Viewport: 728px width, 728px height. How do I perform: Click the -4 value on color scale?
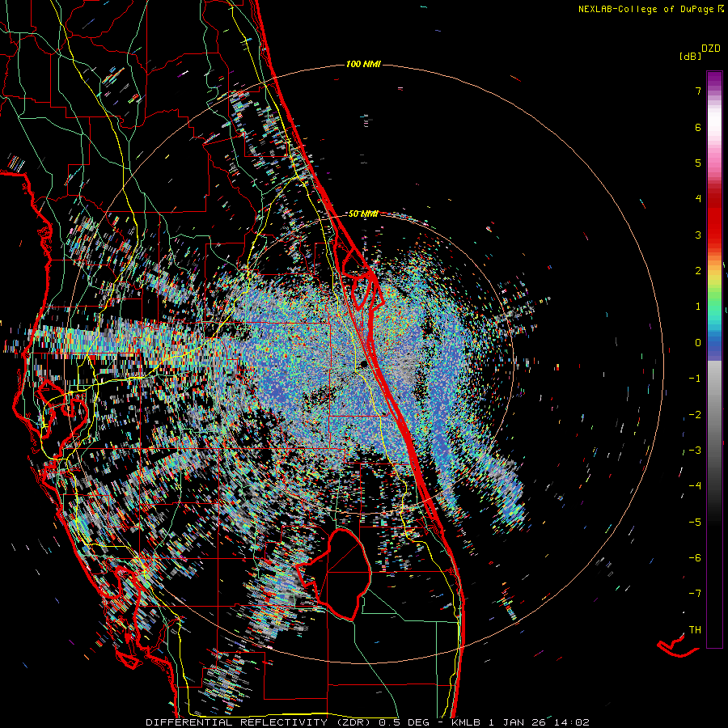[x=695, y=486]
